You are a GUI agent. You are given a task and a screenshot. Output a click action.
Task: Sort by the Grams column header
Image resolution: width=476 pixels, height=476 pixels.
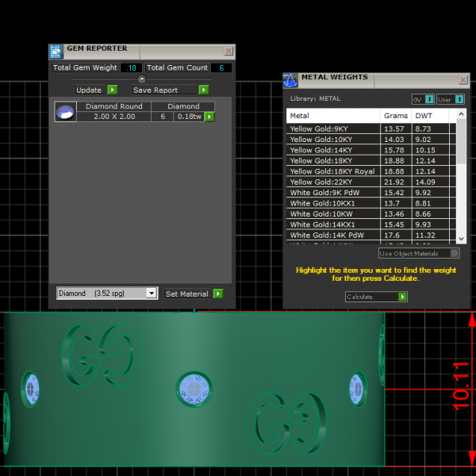coord(396,116)
